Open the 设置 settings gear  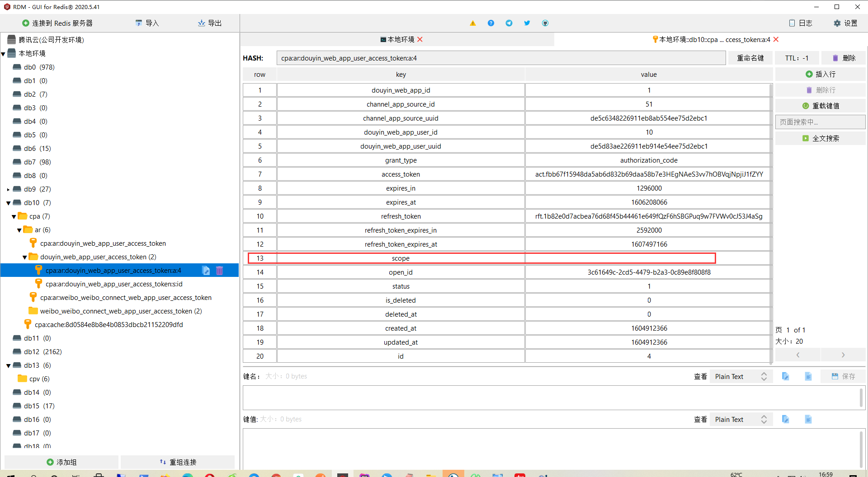click(x=845, y=23)
